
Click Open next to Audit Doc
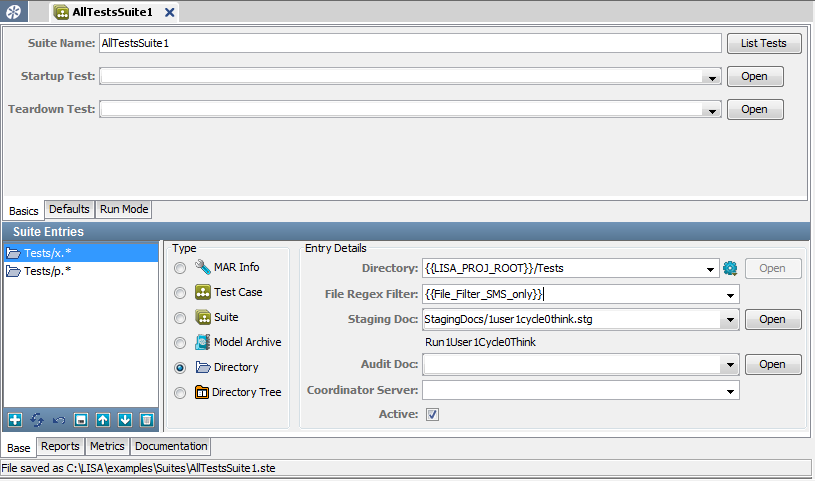[773, 365]
